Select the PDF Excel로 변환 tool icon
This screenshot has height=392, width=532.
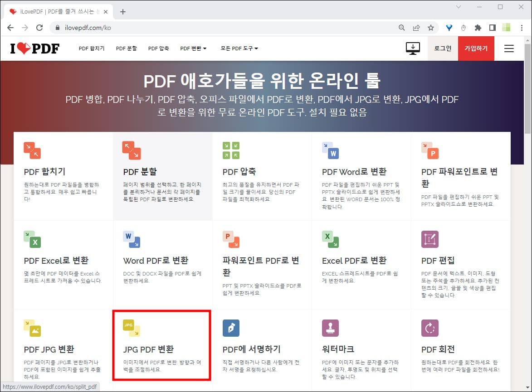pyautogui.click(x=32, y=239)
